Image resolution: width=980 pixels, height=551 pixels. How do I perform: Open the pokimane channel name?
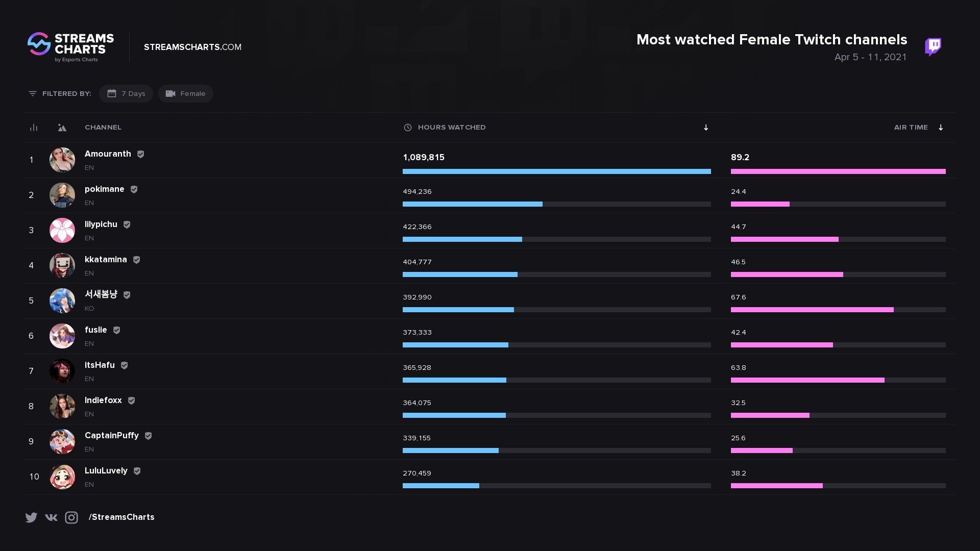coord(105,189)
